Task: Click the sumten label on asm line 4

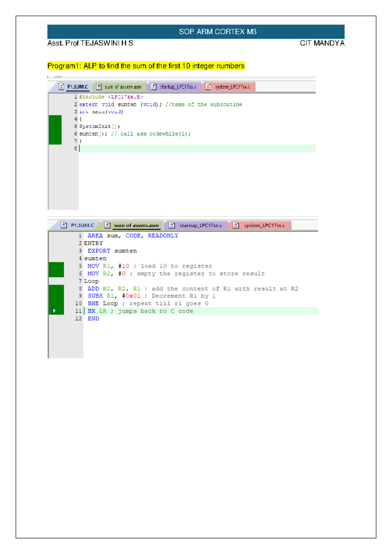Action: (x=95, y=258)
